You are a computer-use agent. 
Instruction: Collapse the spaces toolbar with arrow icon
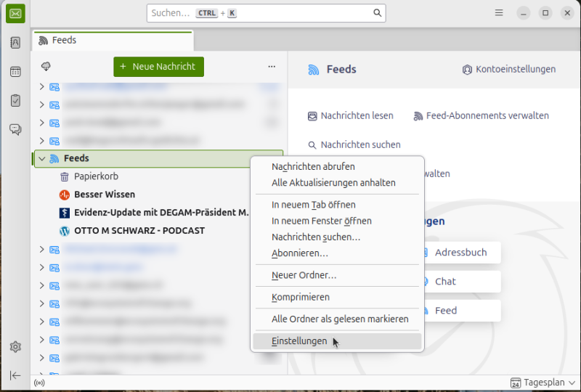coord(15,375)
